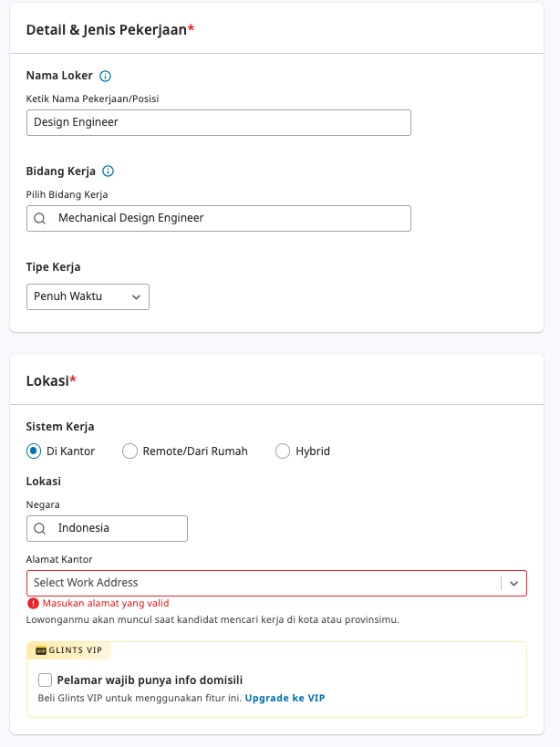Click the 'Beli Glints VIP untuk menggunakan' text
The image size is (560, 747).
[x=140, y=698]
